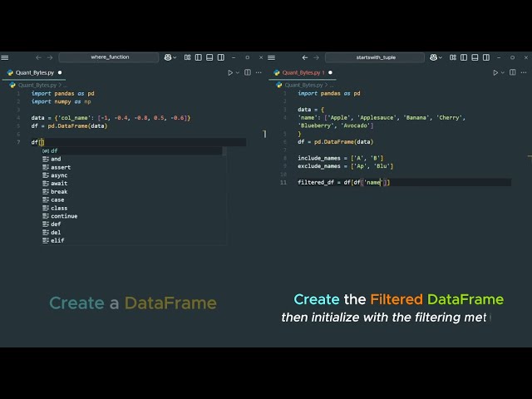This screenshot has height=399, width=532.
Task: Select 'def' autocomplete suggestion
Action: [132, 224]
